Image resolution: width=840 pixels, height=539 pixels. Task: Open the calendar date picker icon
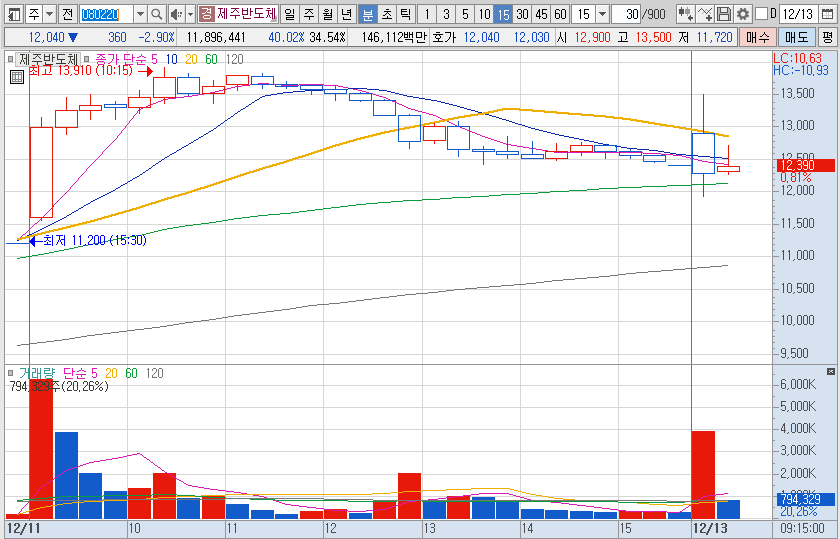[x=828, y=14]
